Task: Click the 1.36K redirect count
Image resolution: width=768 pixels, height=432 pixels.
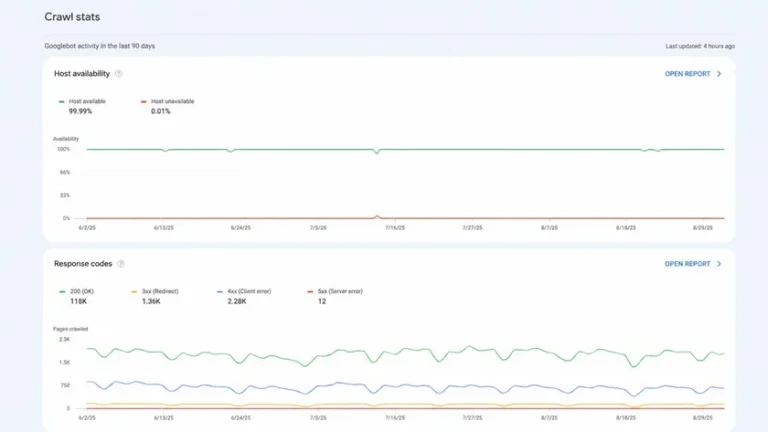Action: (151, 301)
